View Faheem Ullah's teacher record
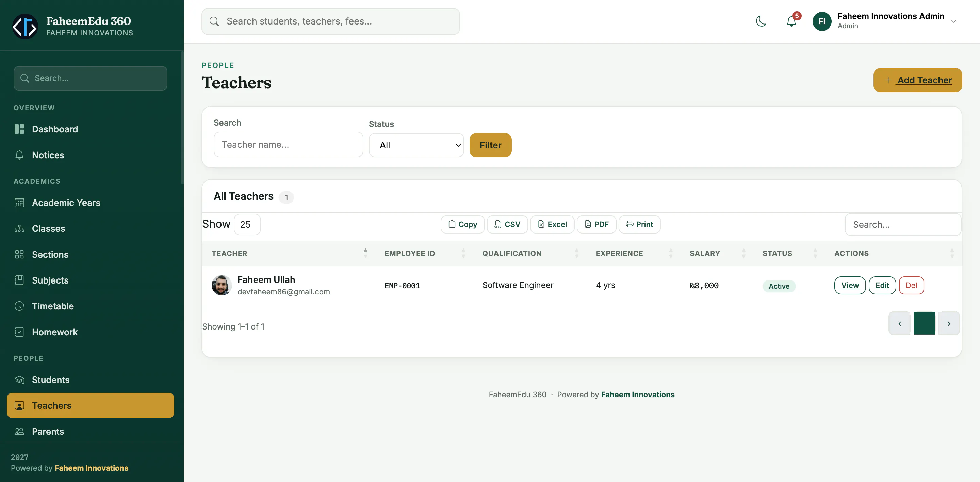The width and height of the screenshot is (980, 482). click(x=850, y=285)
